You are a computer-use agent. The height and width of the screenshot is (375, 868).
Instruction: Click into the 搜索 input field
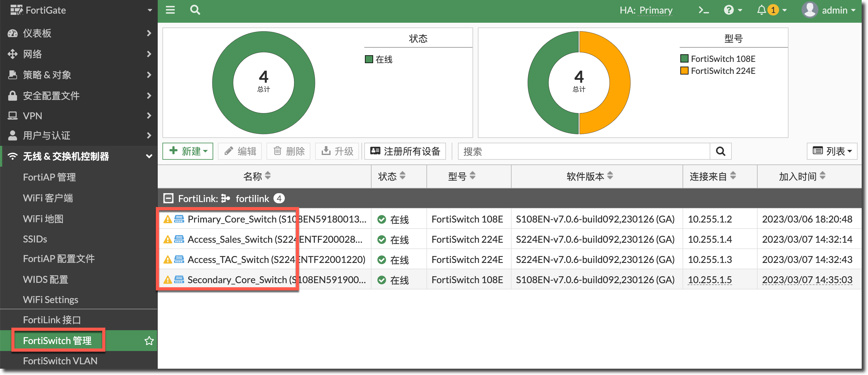coord(584,152)
